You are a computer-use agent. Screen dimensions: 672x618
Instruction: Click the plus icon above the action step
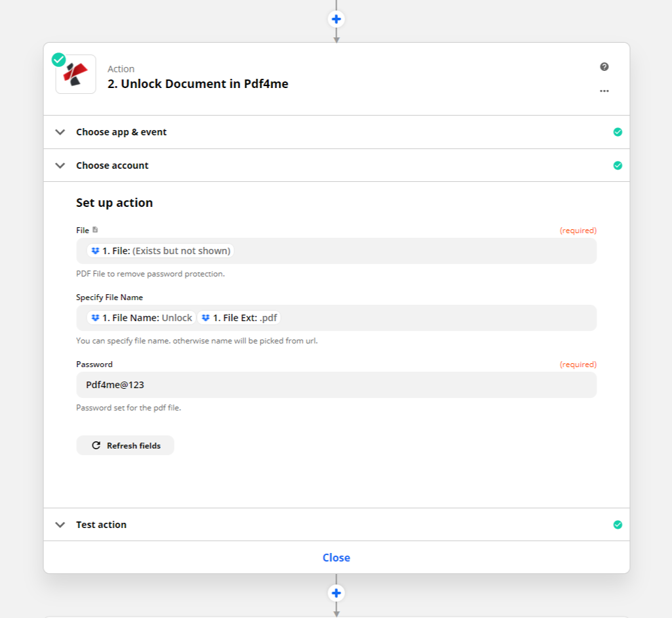click(x=336, y=19)
